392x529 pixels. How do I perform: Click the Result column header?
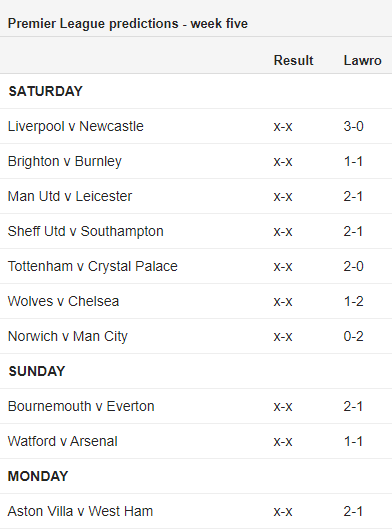[293, 60]
